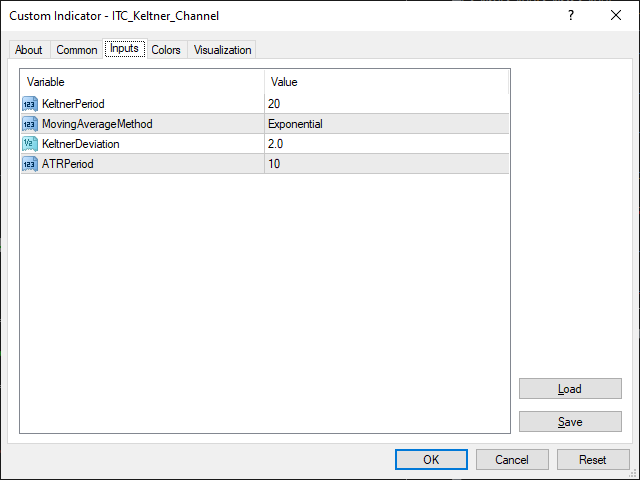Select the ATRPeriod variable name
Screen dimensions: 640x480
(68, 164)
